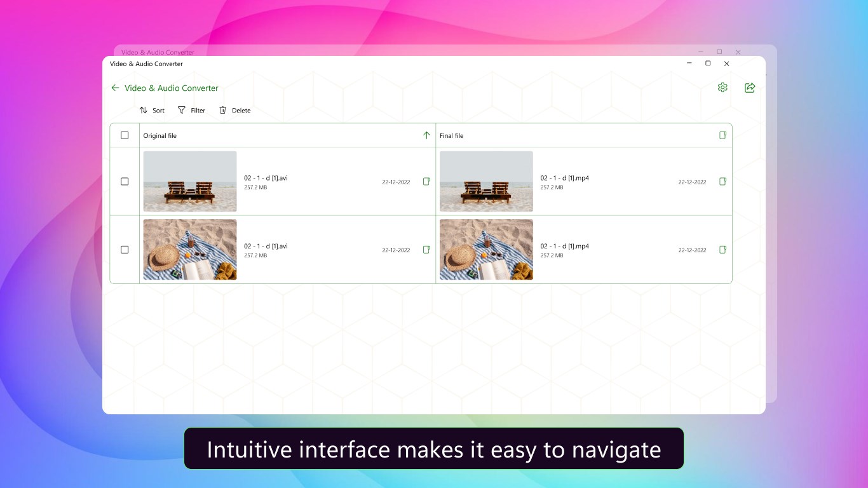
Task: Click the 22-12-2022 date of avi in beach chairs row
Action: pyautogui.click(x=396, y=182)
